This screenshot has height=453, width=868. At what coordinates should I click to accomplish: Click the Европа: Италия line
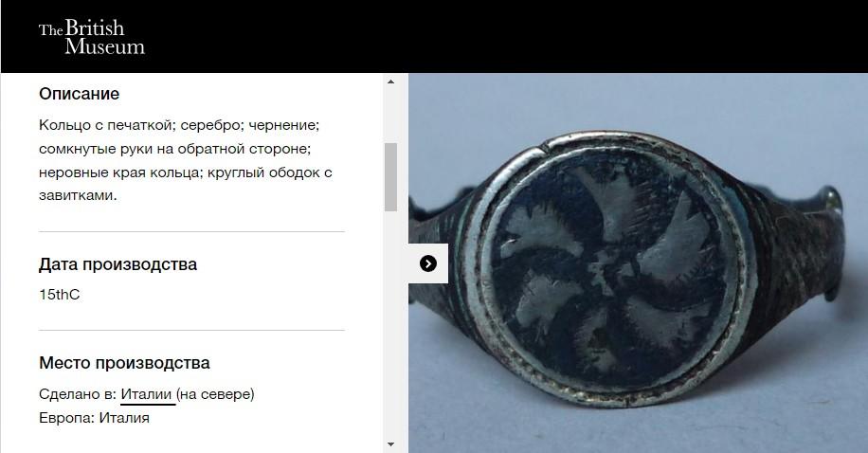pos(94,418)
